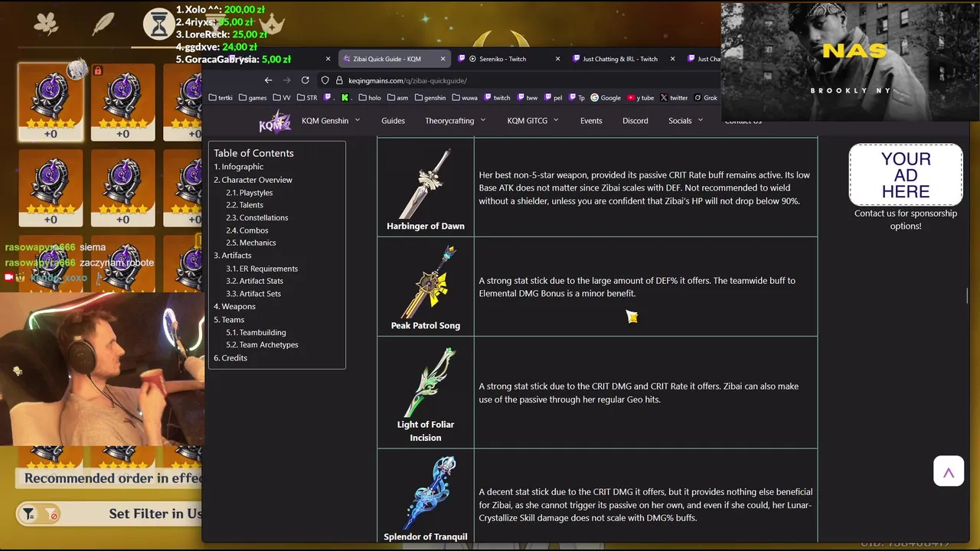Jump to 5.2. Team Archetypes section
980x551 pixels.
tap(262, 345)
